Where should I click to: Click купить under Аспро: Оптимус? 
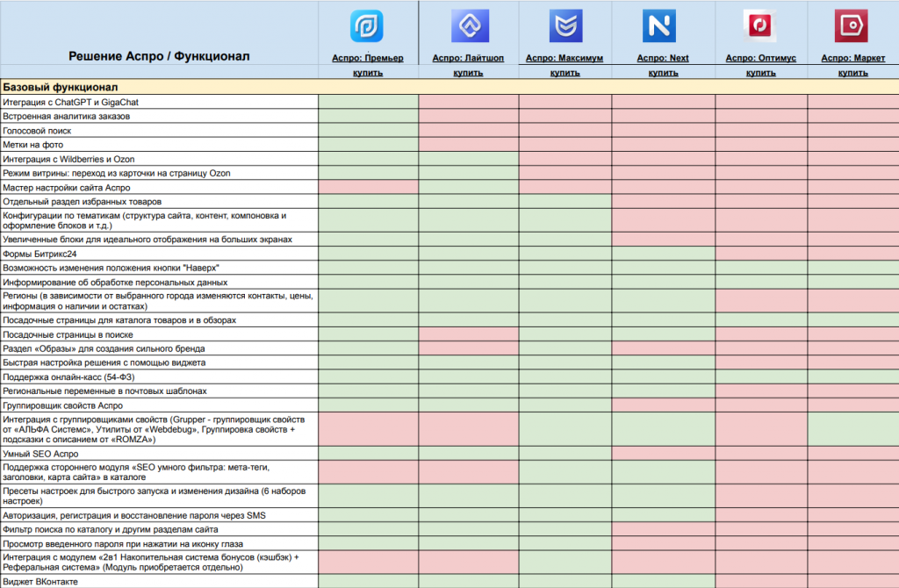point(761,73)
